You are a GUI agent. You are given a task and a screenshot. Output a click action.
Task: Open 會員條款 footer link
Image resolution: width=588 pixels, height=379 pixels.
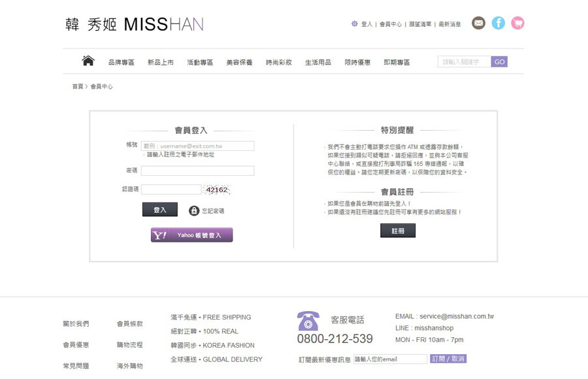point(130,324)
